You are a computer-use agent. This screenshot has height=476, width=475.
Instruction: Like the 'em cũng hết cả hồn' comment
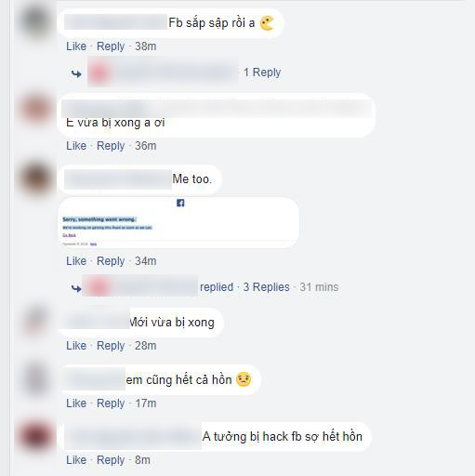(x=76, y=403)
